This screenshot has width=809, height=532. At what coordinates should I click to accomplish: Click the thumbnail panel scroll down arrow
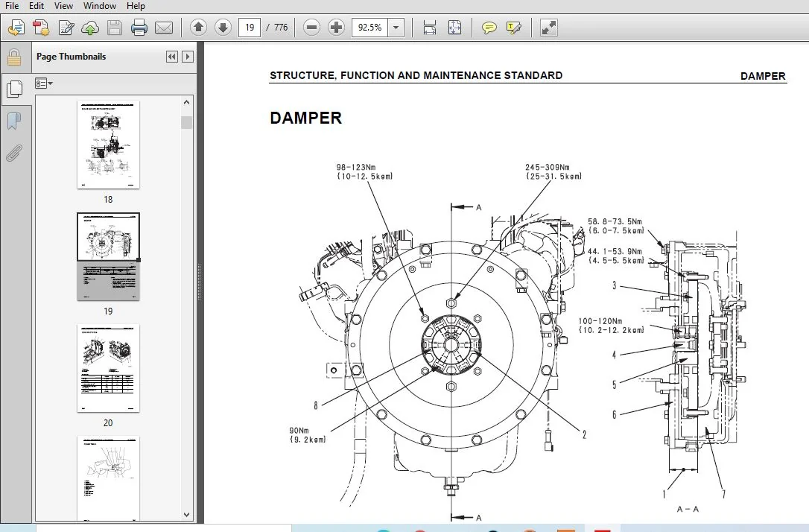coord(186,514)
